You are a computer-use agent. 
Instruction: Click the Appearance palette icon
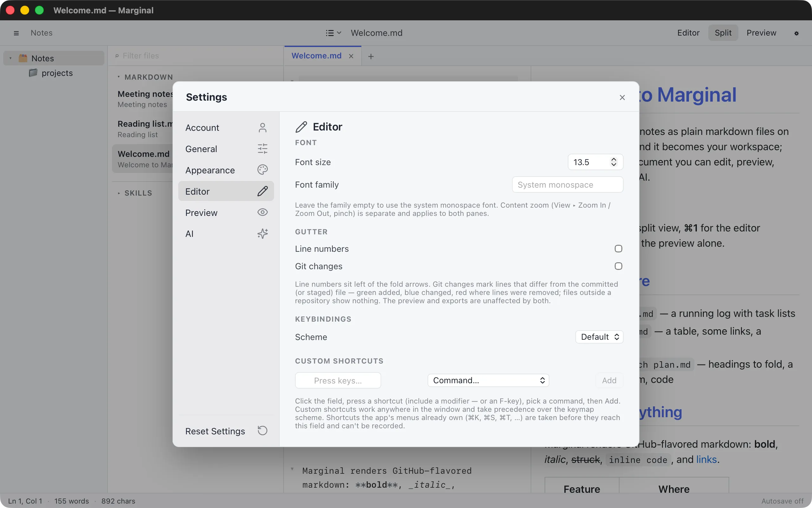[262, 170]
